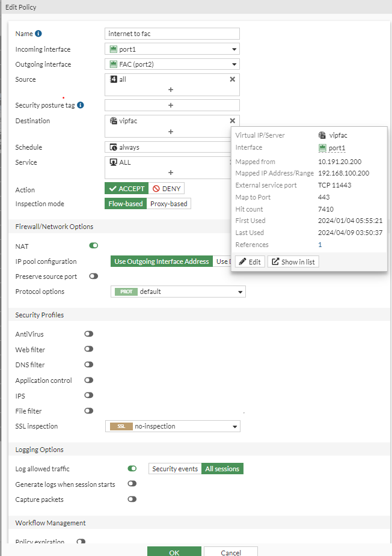Switch inspection mode to Proxy-based
This screenshot has height=556, width=392.
coord(168,204)
